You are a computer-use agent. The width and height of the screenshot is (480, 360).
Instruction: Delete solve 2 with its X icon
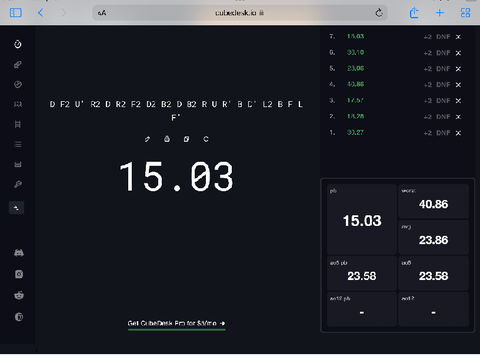tap(458, 117)
